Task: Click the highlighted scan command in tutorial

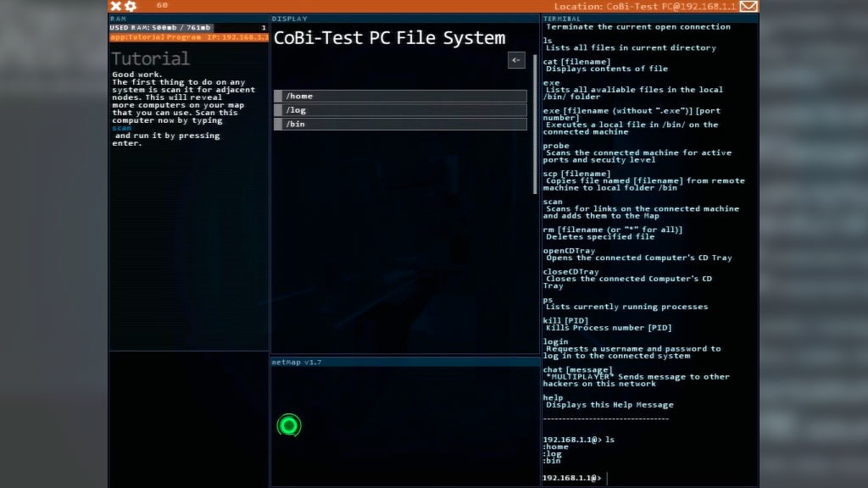Action: point(122,128)
